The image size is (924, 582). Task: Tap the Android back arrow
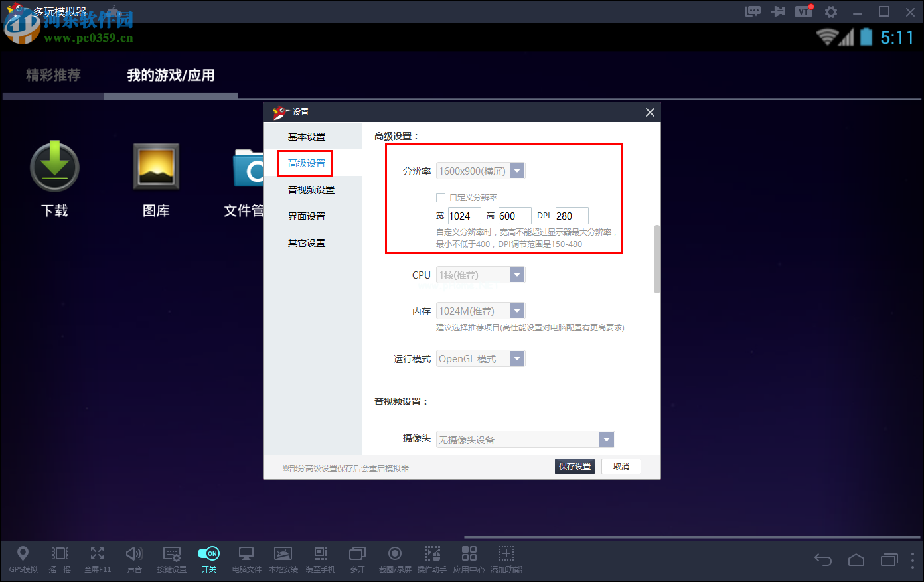click(x=823, y=560)
